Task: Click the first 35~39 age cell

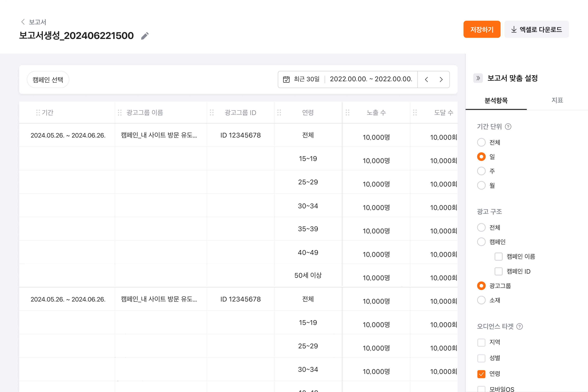Action: tap(308, 229)
